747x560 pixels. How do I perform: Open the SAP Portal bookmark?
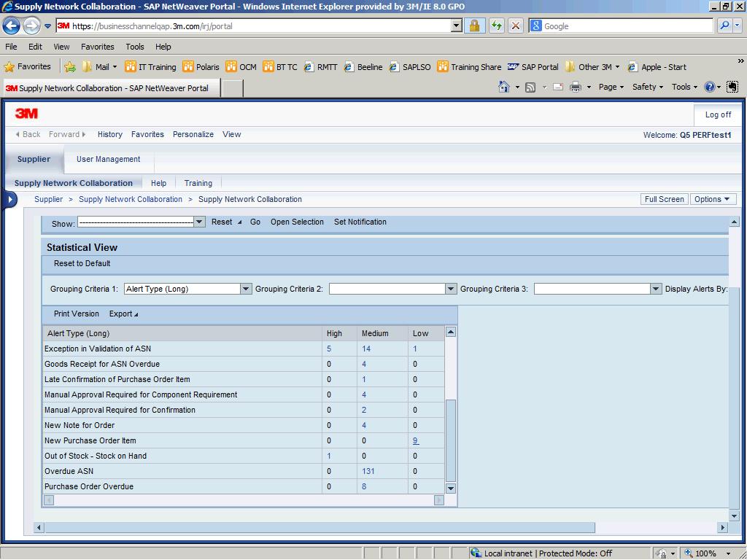[x=533, y=67]
